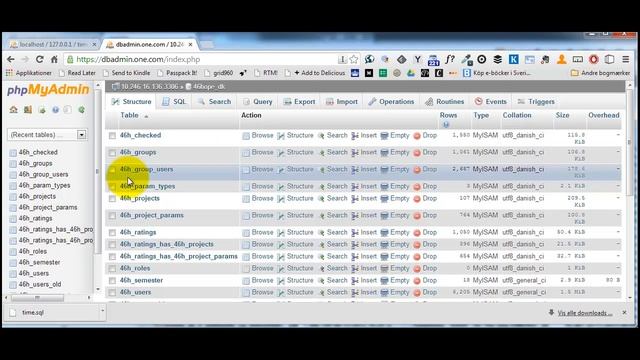The width and height of the screenshot is (640, 360).
Task: Open Read Later bookmark
Action: pos(77,73)
